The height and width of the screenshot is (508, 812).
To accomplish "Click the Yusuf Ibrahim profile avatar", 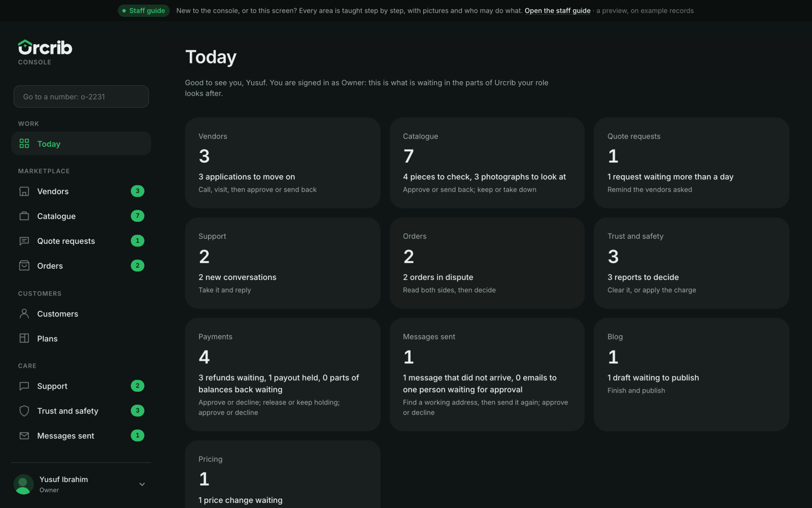I will [x=23, y=484].
